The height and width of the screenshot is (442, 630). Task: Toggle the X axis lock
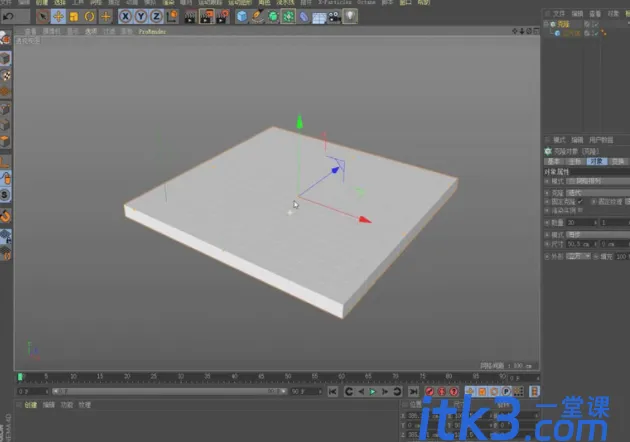[125, 16]
